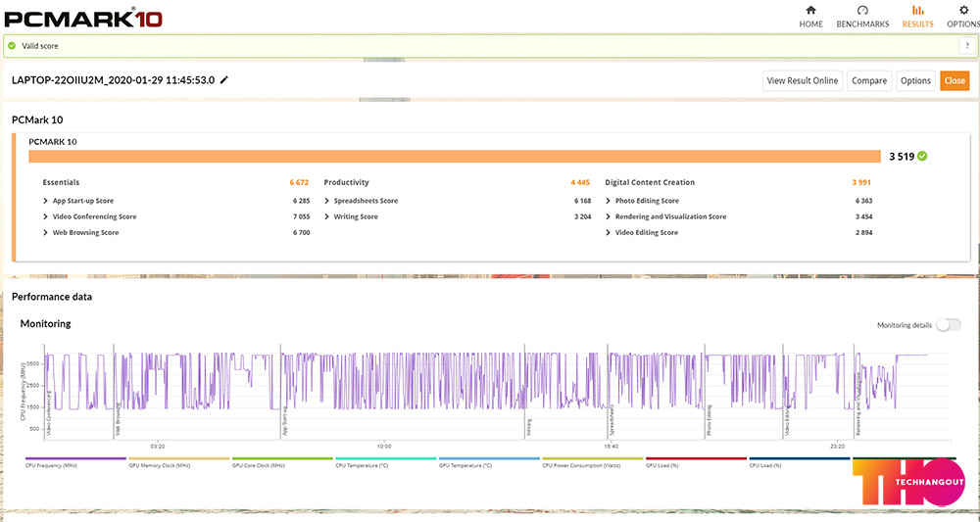The height and width of the screenshot is (522, 980).
Task: Click the Results bar chart icon
Action: [917, 10]
